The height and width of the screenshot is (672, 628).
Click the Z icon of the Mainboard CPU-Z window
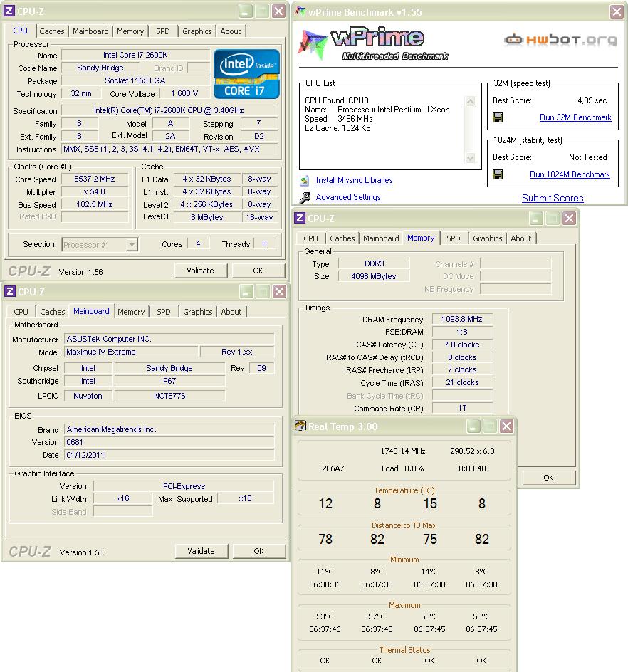click(x=10, y=291)
